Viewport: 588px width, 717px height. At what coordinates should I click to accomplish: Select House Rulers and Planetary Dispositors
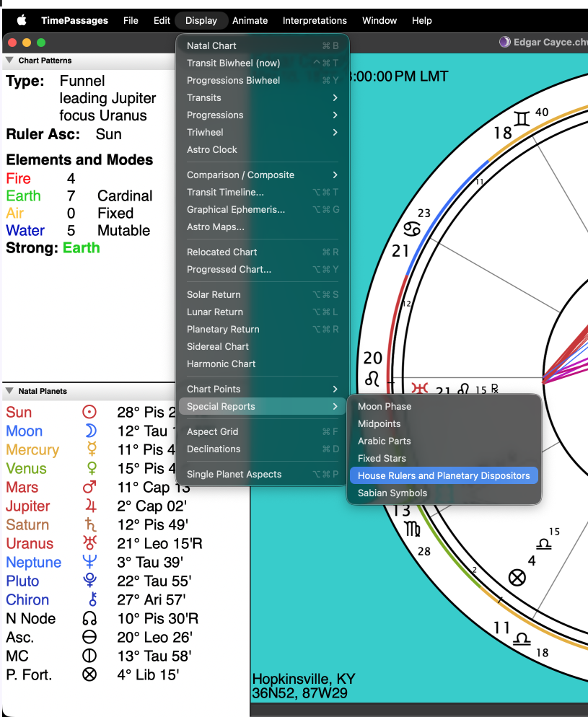pos(444,475)
